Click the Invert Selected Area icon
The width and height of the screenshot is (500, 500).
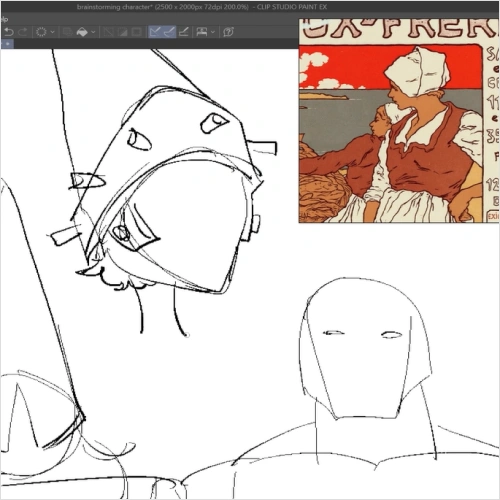[122, 32]
